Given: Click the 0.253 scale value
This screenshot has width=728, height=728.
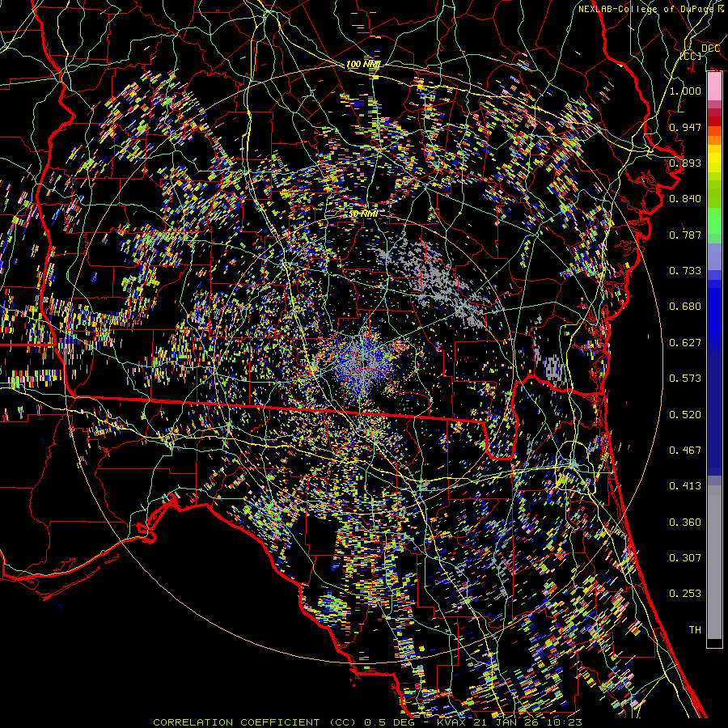Looking at the screenshot, I should pos(685,594).
